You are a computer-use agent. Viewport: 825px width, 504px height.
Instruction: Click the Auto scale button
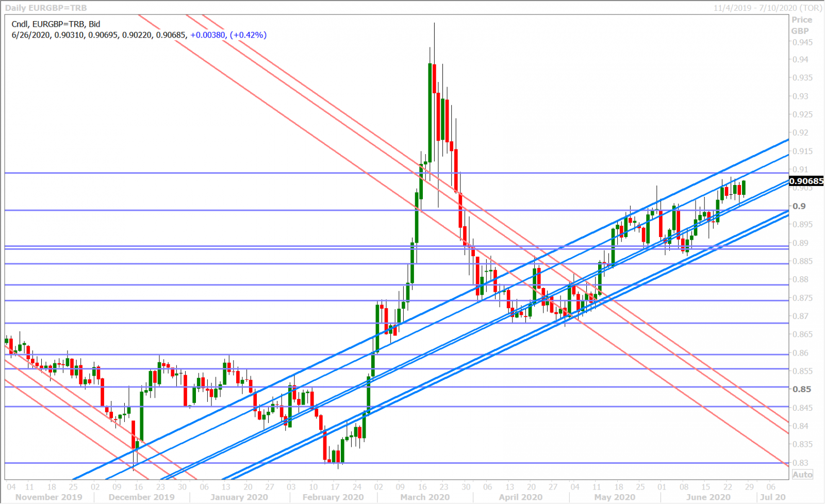coord(802,475)
